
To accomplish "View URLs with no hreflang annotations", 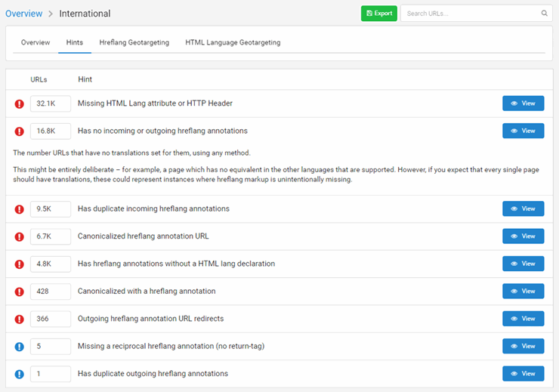I will [523, 131].
